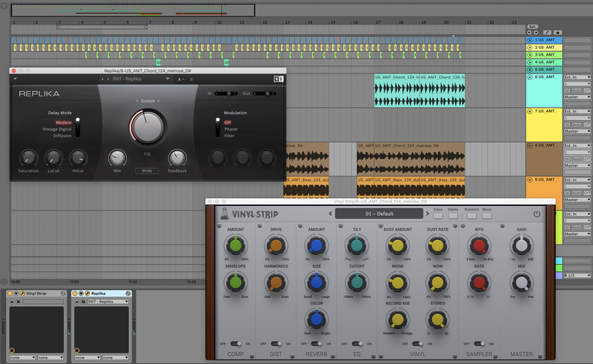This screenshot has height=364, width=593.
Task: Click save preset icon on Replika device
Action: click(x=83, y=302)
